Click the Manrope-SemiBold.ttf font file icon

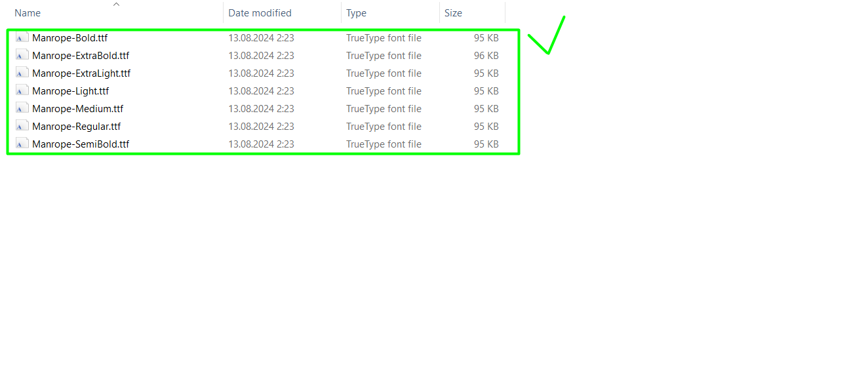[22, 144]
